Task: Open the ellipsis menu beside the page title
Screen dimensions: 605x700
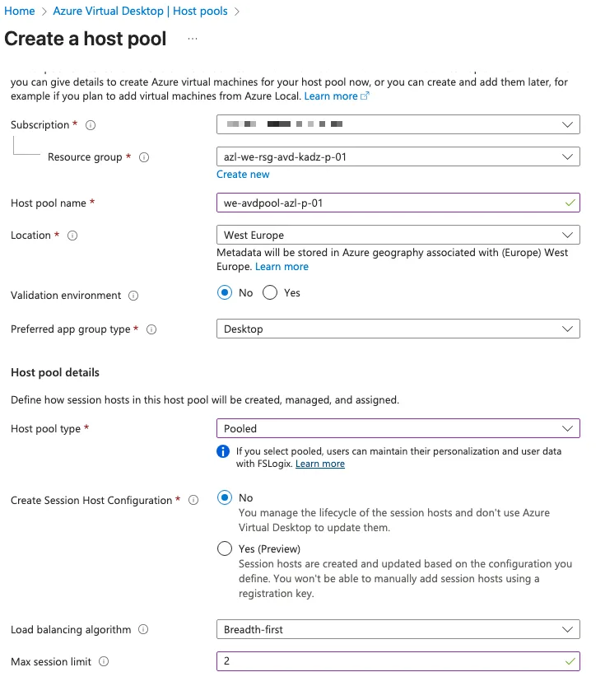Action: [193, 39]
